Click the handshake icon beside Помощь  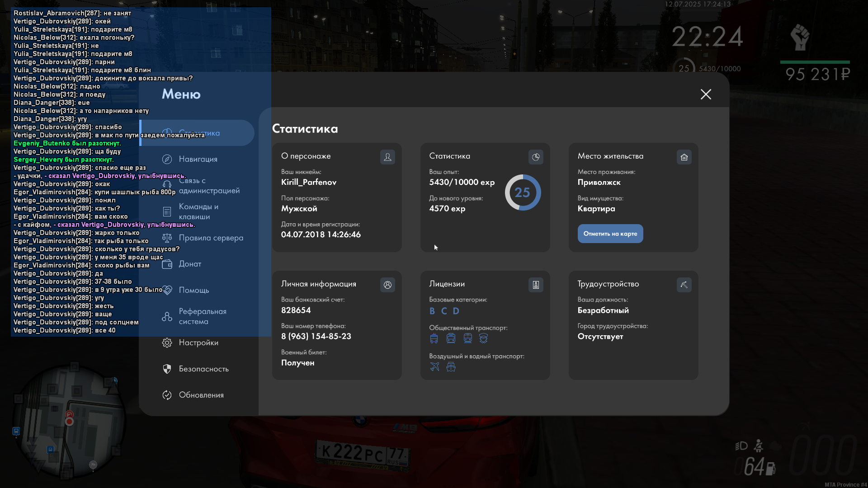(x=167, y=290)
